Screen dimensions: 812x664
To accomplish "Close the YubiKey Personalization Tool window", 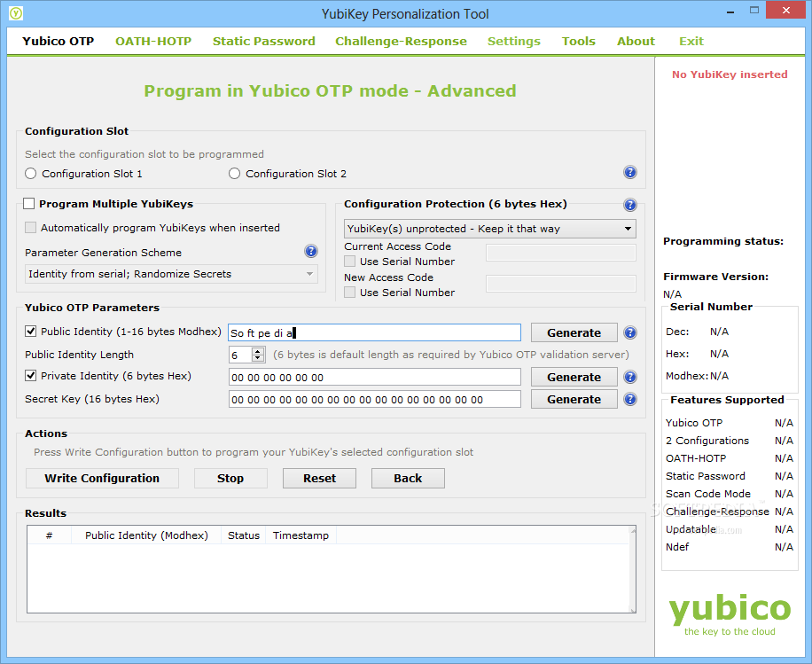I will pyautogui.click(x=785, y=10).
